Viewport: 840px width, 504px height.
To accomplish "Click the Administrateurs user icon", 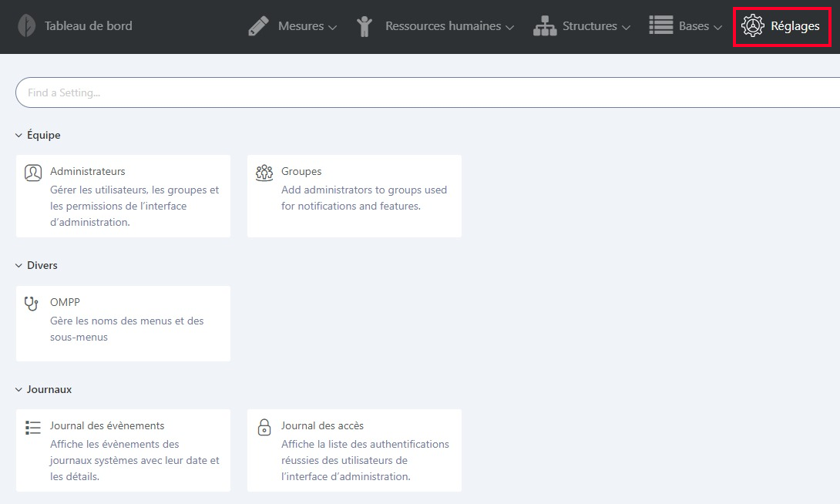I will click(33, 173).
